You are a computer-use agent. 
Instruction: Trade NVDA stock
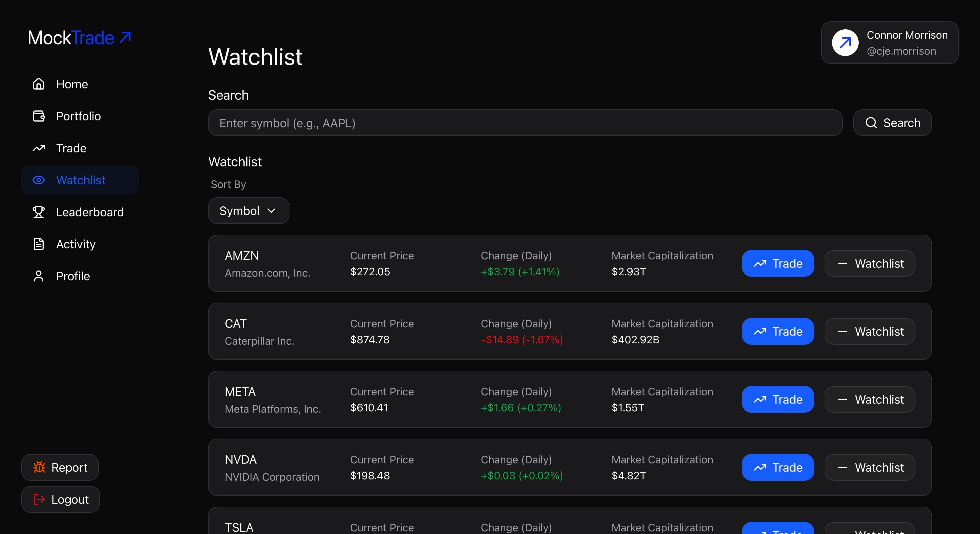[x=778, y=467]
